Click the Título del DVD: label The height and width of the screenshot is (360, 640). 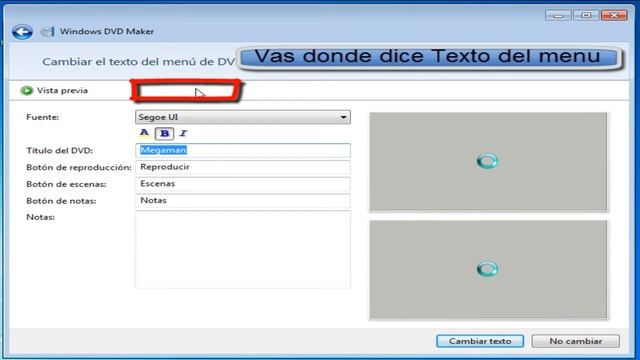tap(60, 151)
